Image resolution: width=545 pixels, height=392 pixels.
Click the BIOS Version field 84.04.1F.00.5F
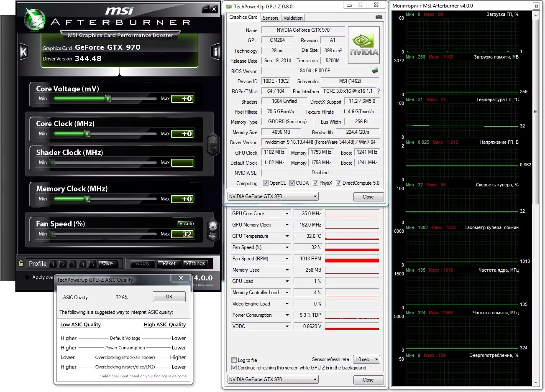pos(315,71)
